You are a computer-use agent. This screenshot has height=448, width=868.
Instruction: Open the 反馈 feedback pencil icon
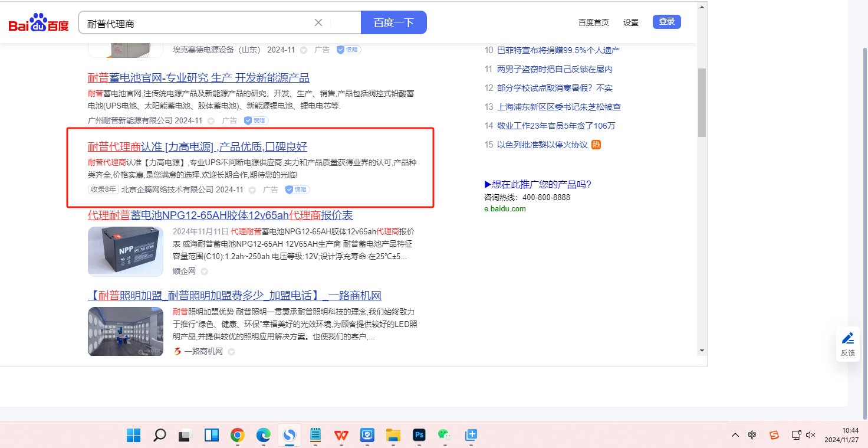(848, 338)
